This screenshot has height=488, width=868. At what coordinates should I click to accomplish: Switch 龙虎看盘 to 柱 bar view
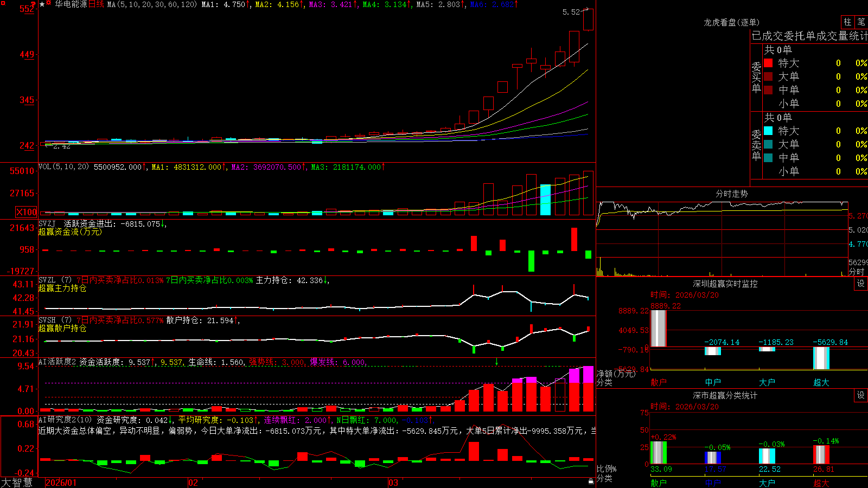tap(847, 22)
